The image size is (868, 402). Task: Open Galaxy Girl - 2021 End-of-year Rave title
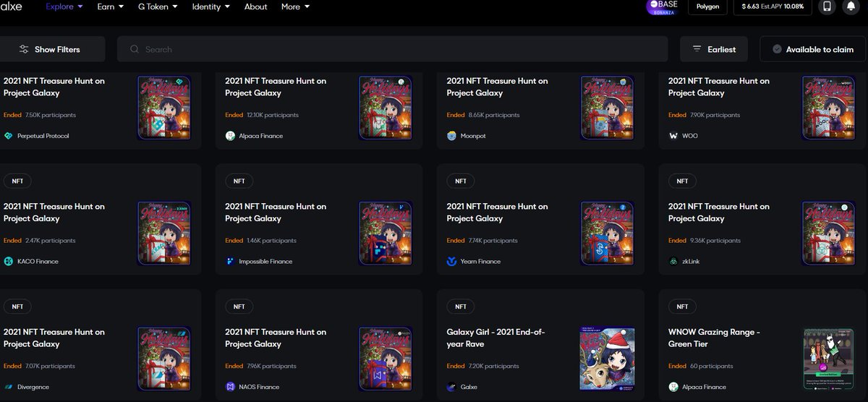click(x=495, y=338)
